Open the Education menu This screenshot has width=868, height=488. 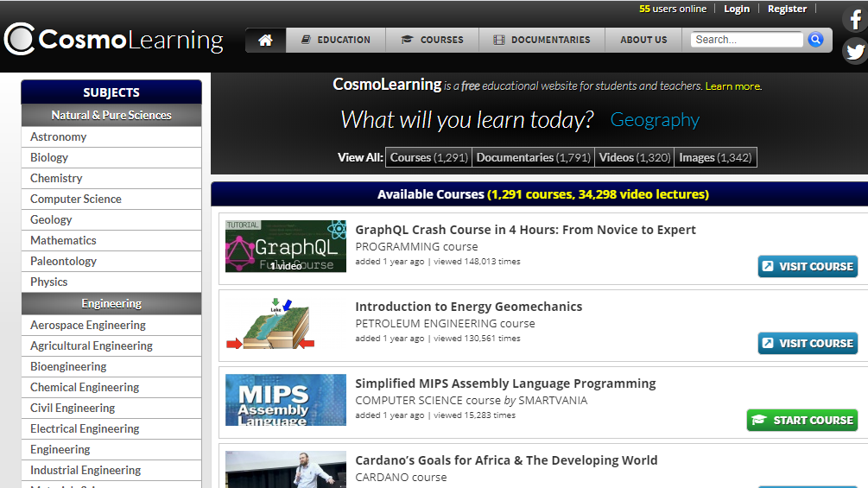click(x=335, y=40)
